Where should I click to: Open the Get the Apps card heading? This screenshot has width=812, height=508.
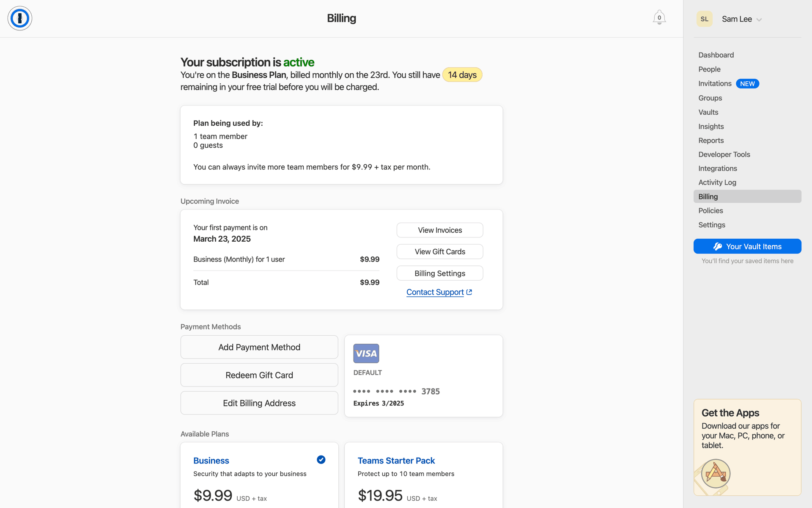(x=730, y=413)
